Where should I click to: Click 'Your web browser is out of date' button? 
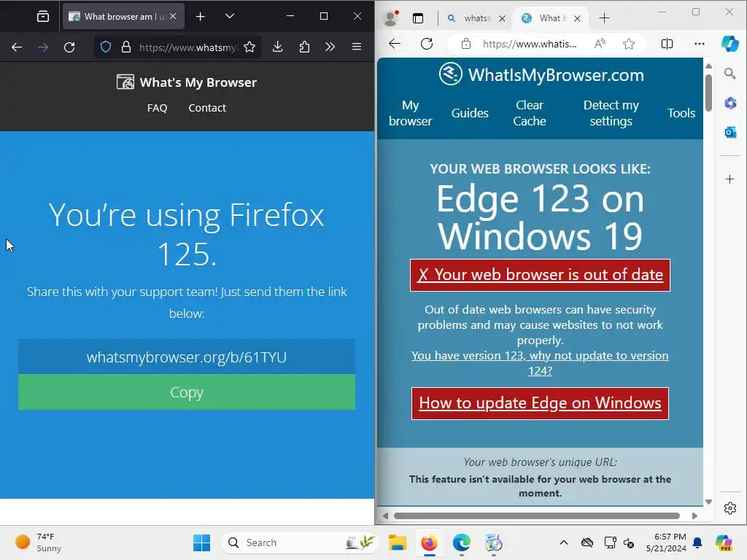pyautogui.click(x=540, y=275)
